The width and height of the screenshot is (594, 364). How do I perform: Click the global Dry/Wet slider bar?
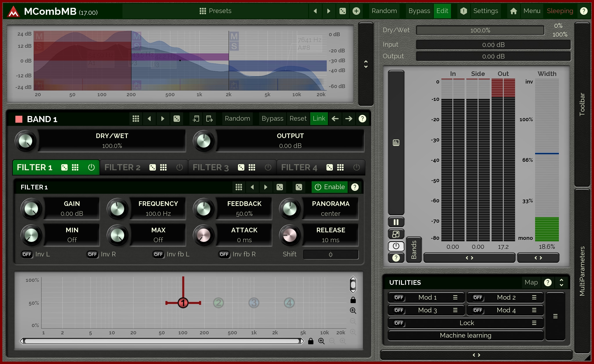click(x=480, y=30)
